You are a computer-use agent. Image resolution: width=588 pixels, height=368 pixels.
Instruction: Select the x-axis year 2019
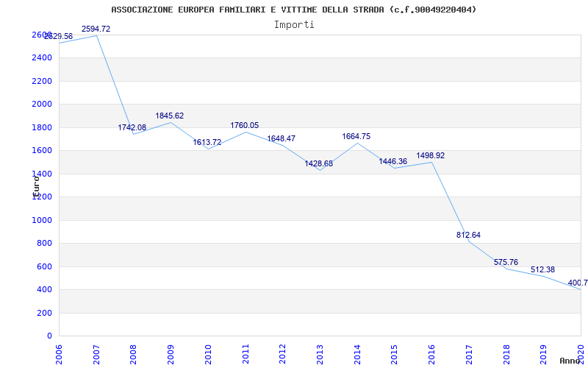[543, 355]
